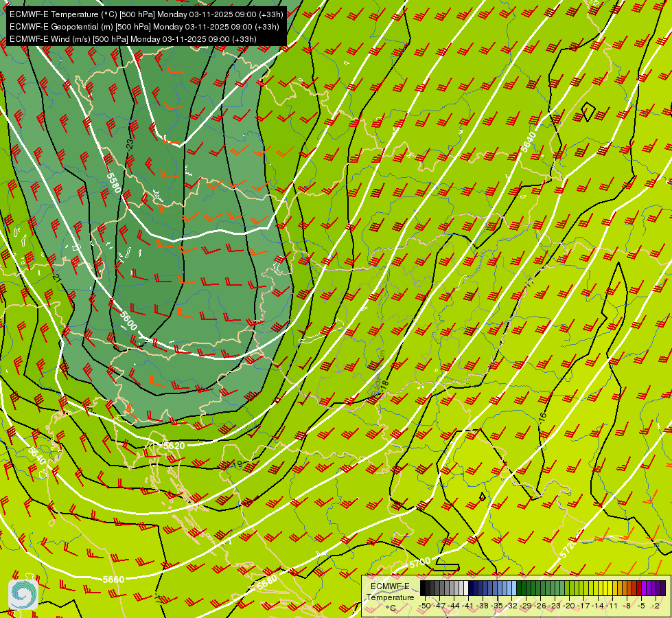
Task: Click the 5620 geopotential contour label
Action: point(174,446)
